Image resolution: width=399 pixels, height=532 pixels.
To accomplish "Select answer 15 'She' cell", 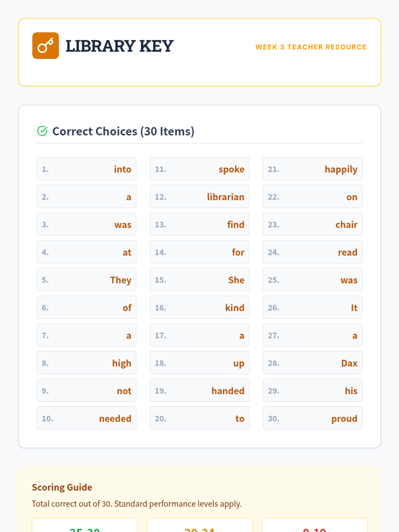I will (x=199, y=280).
